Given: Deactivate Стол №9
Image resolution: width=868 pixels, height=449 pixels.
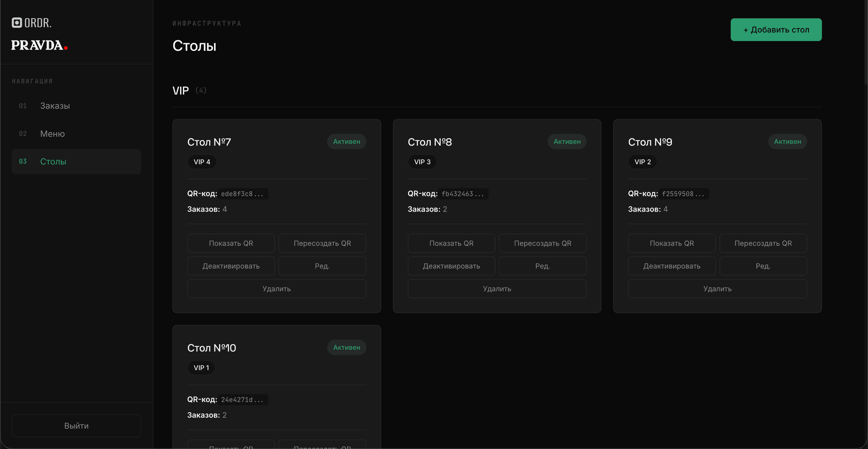Looking at the screenshot, I should pos(672,266).
